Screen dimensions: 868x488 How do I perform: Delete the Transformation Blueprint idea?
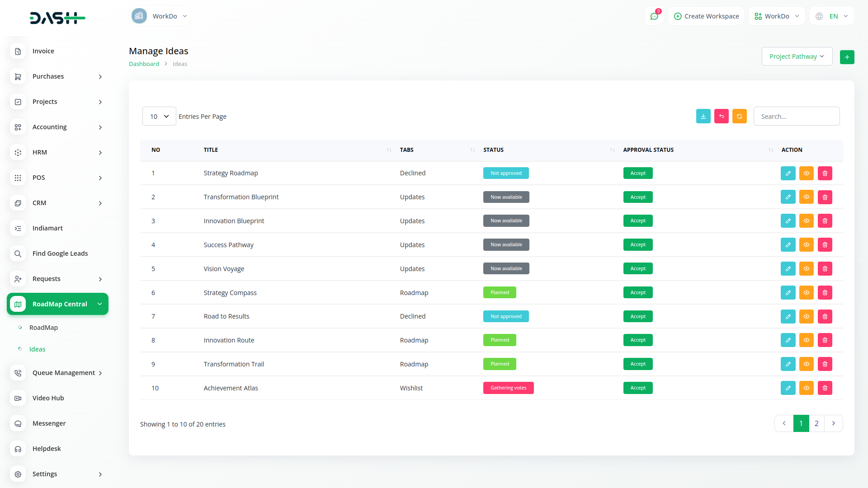pos(825,197)
